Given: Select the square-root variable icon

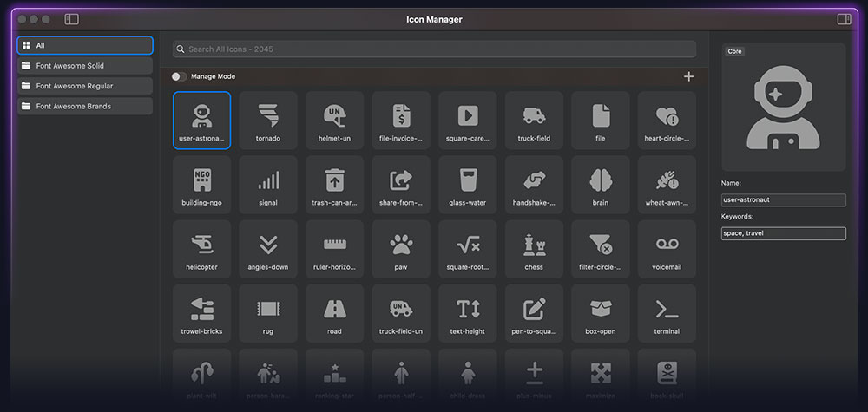Looking at the screenshot, I should pyautogui.click(x=468, y=249).
